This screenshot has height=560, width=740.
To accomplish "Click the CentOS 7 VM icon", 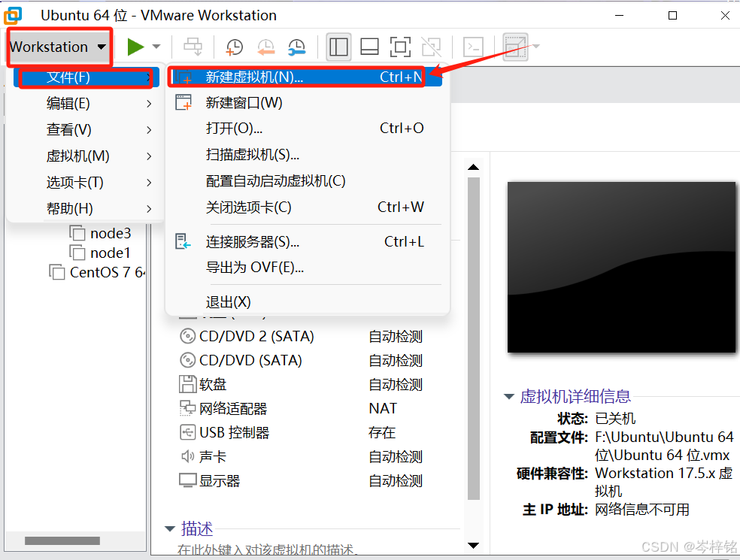I will pyautogui.click(x=57, y=272).
